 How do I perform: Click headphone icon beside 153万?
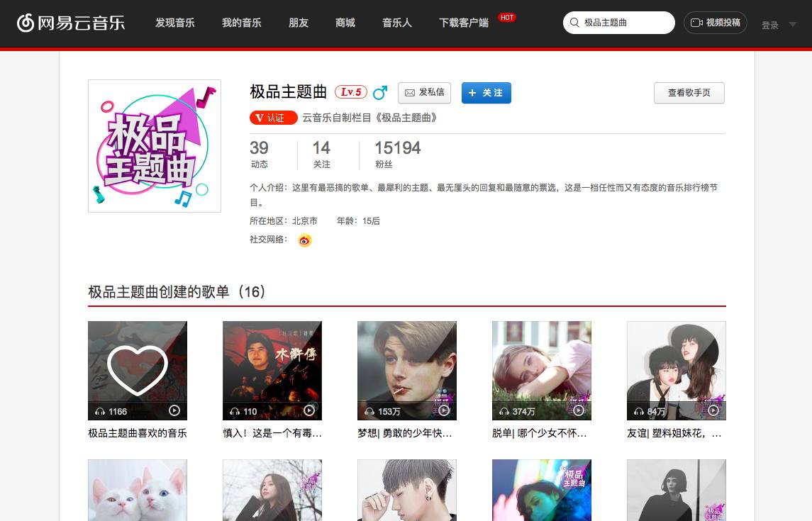pyautogui.click(x=369, y=411)
